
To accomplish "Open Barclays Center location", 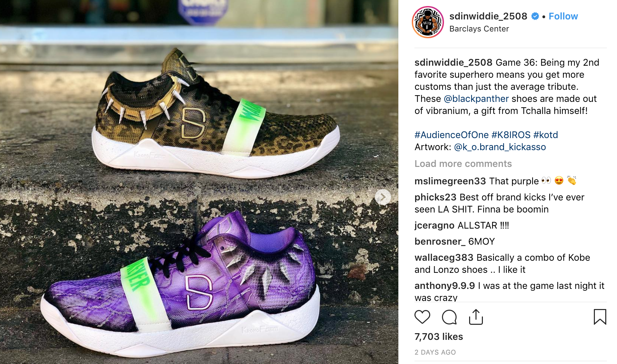I will click(x=479, y=29).
